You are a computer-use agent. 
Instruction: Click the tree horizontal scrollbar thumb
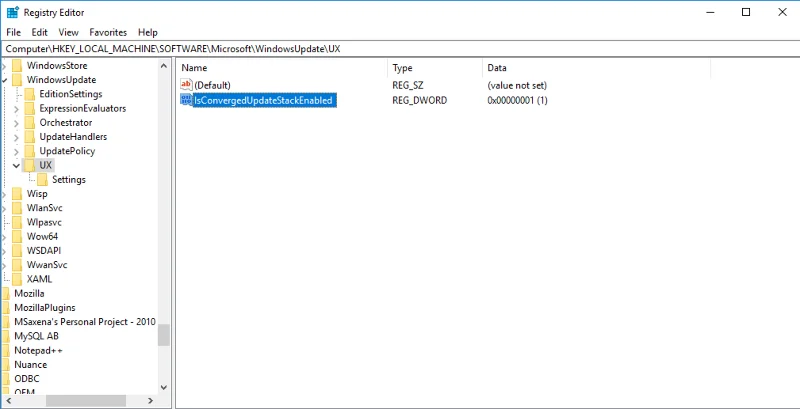pyautogui.click(x=86, y=401)
